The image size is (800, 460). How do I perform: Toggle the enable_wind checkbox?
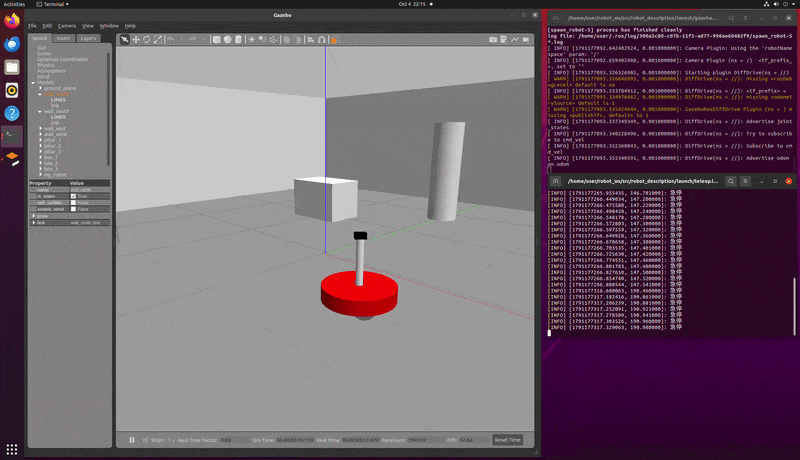coord(73,209)
